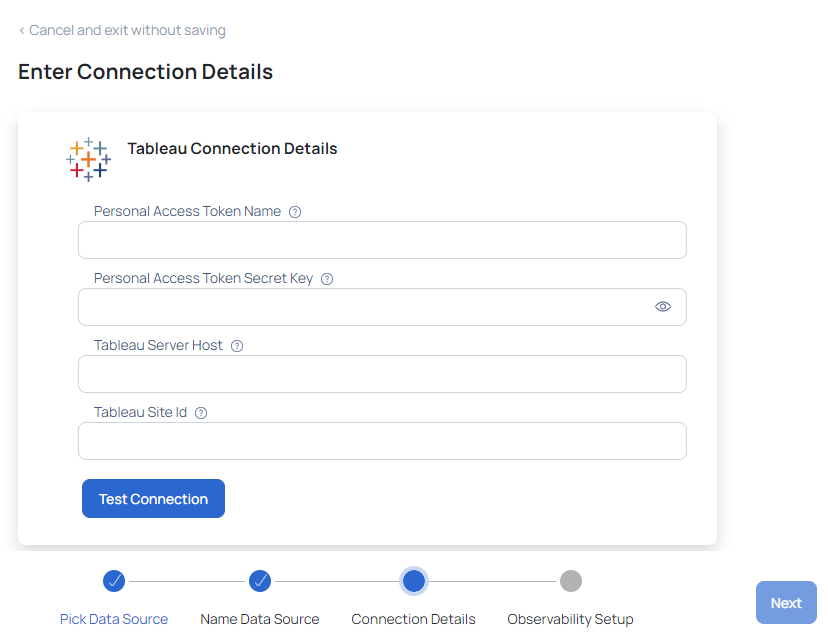Go to Pick Data Source step label
Image resolution: width=828 pixels, height=643 pixels.
coord(114,619)
